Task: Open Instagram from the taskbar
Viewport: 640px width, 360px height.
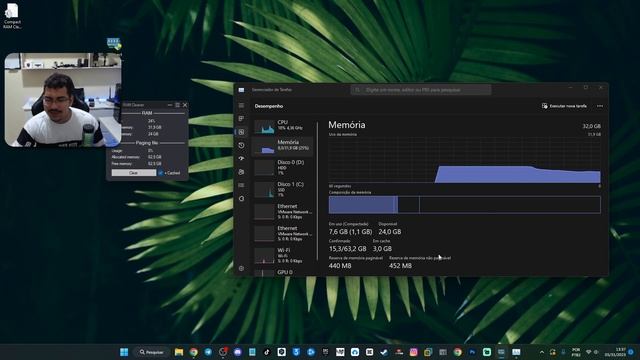Action: pyautogui.click(x=413, y=352)
